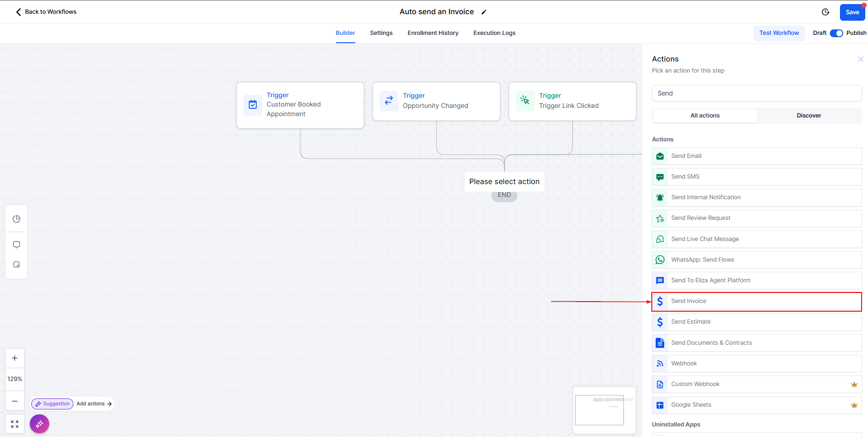Click the Trigger Link Clicked cursor icon
868x437 pixels.
tap(525, 100)
